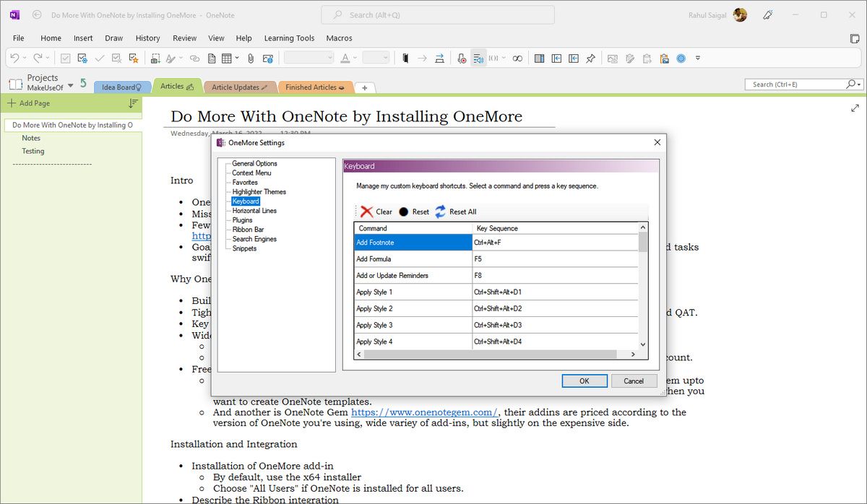Click the black Reset icon button
Screen dimensions: 867x504
404,212
